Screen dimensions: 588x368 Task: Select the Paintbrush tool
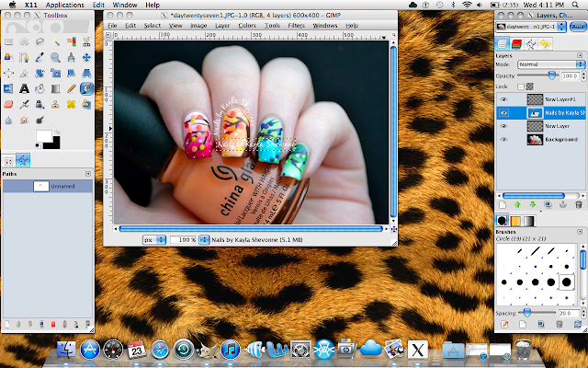pyautogui.click(x=86, y=89)
